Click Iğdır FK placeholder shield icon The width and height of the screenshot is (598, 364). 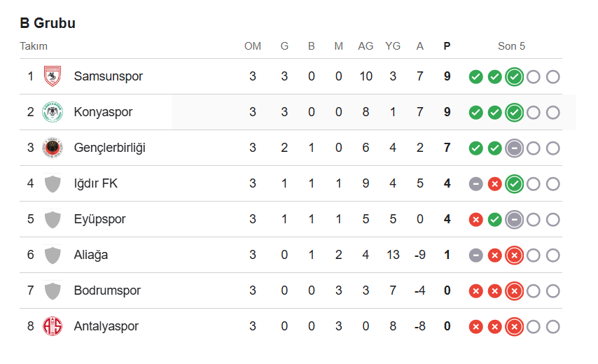[53, 183]
